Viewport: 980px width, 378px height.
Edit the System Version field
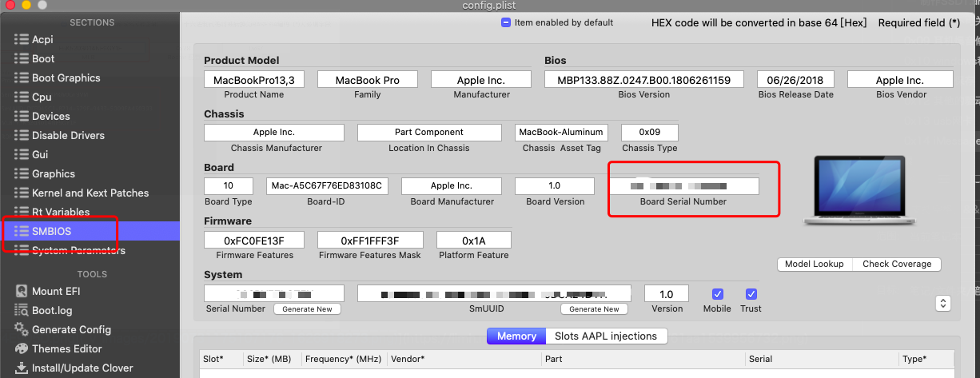[x=667, y=293]
